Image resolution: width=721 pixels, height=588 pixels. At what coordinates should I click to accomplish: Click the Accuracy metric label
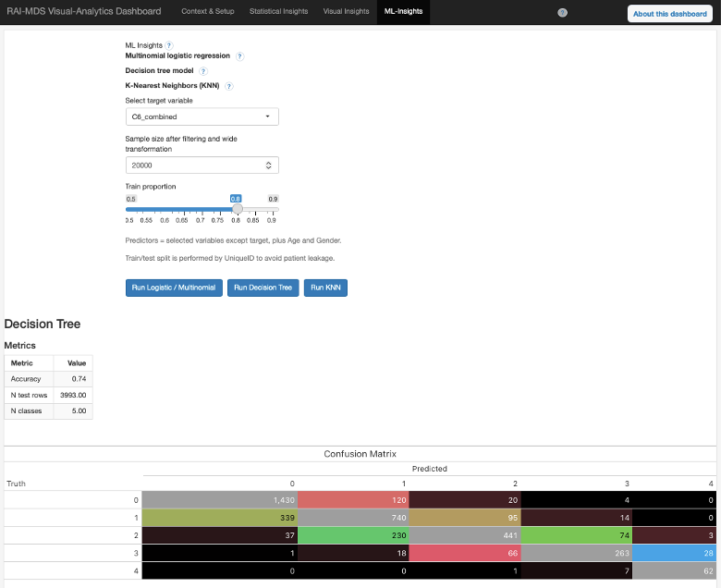[26, 379]
